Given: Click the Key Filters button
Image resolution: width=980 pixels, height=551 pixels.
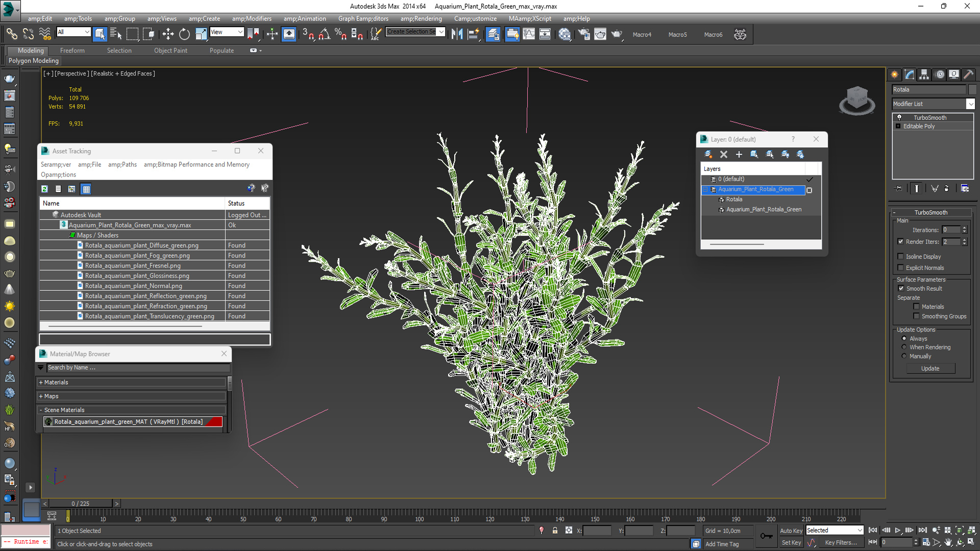Looking at the screenshot, I should [840, 543].
